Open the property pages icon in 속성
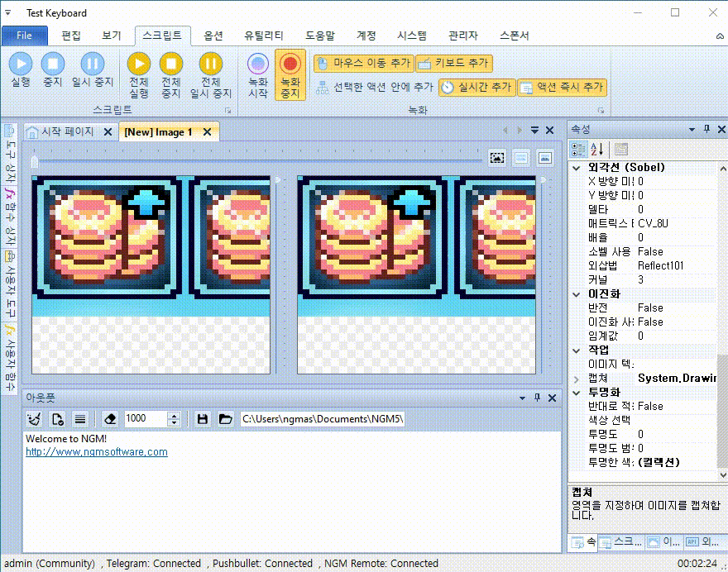 tap(620, 150)
